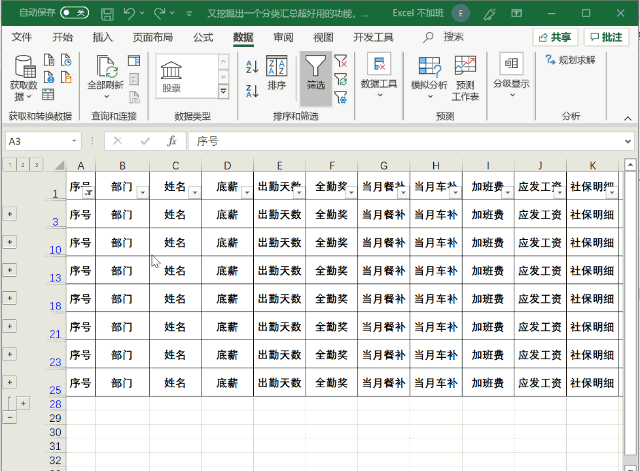Expand the outline group at row 3
This screenshot has width=640, height=471.
[x=10, y=214]
